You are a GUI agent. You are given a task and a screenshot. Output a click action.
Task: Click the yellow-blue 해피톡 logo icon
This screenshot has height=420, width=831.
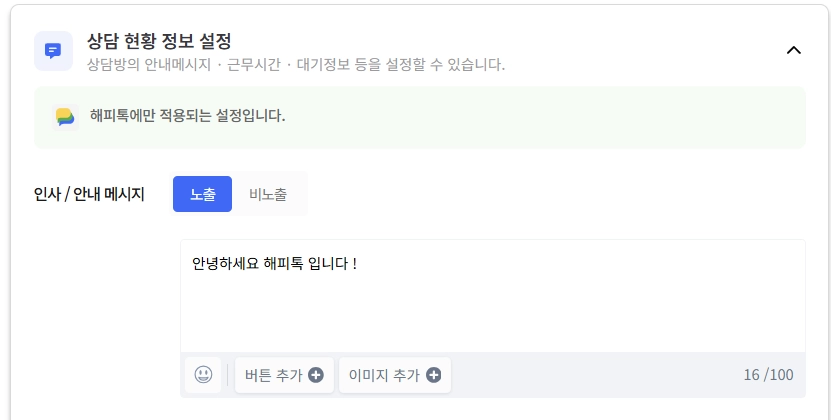coord(65,116)
